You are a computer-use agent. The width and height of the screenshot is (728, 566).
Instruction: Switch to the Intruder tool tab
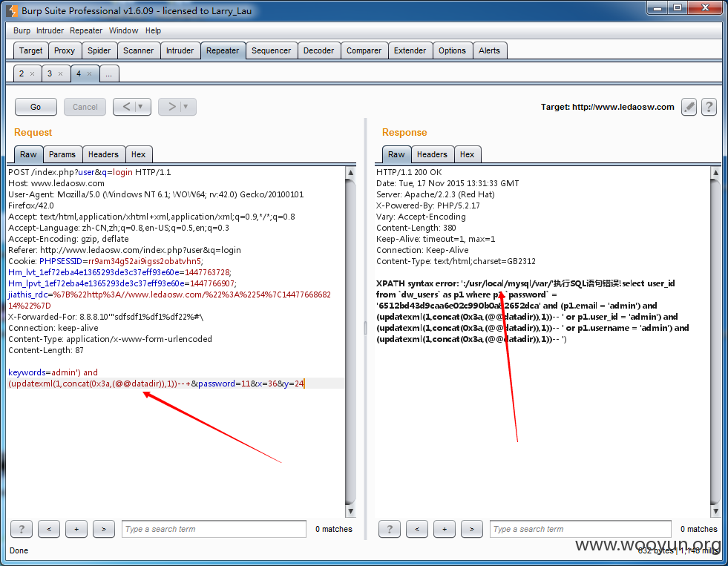(x=180, y=50)
